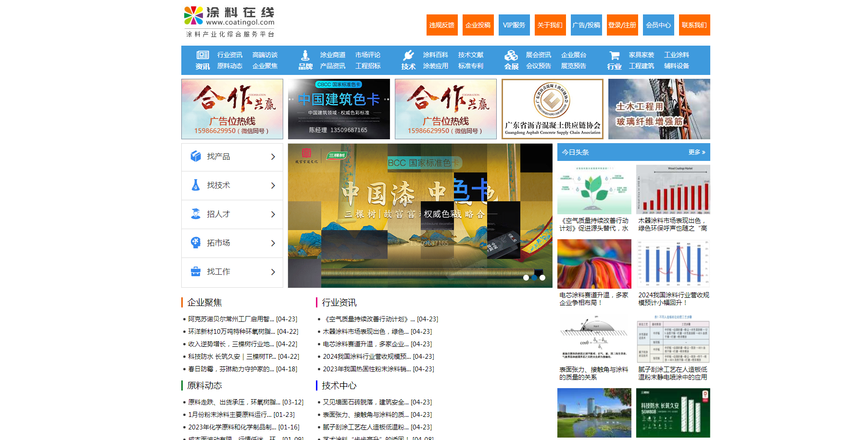Open the 电芯涂料赛道升温 colorful thumbnail
The image size is (868, 440).
point(594,264)
